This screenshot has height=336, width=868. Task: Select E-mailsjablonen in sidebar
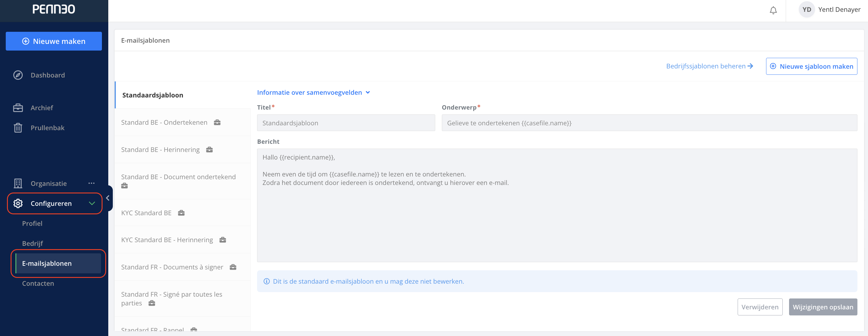point(58,263)
